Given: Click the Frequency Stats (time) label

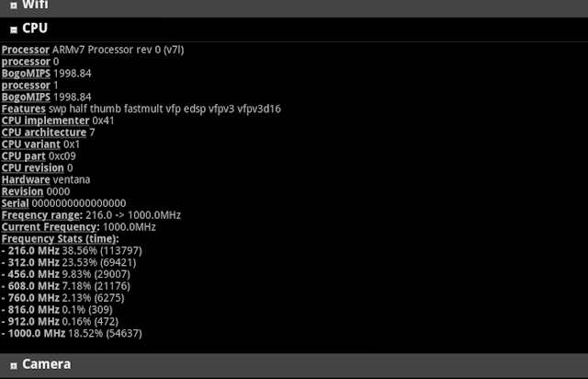Looking at the screenshot, I should point(60,239).
